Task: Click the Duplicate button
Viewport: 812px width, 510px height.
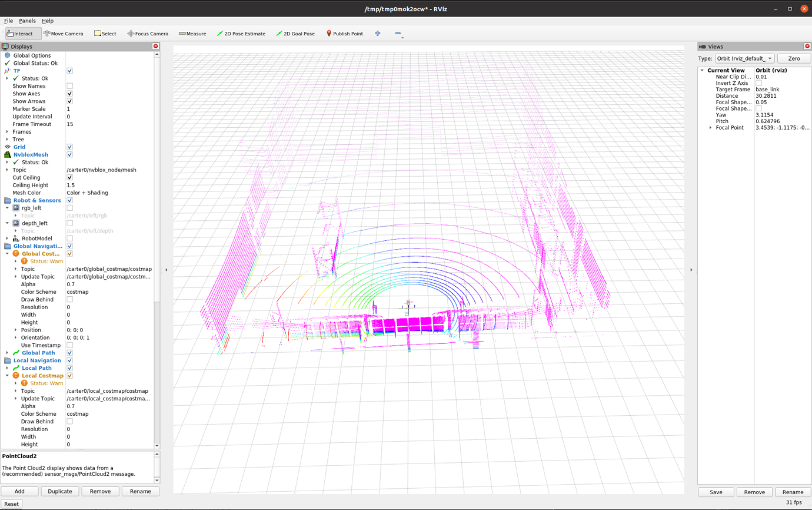Action: pyautogui.click(x=59, y=491)
